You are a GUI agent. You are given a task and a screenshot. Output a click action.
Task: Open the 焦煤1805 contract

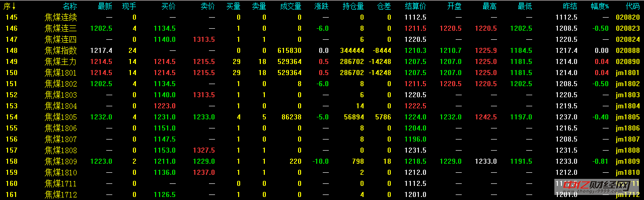[61, 117]
